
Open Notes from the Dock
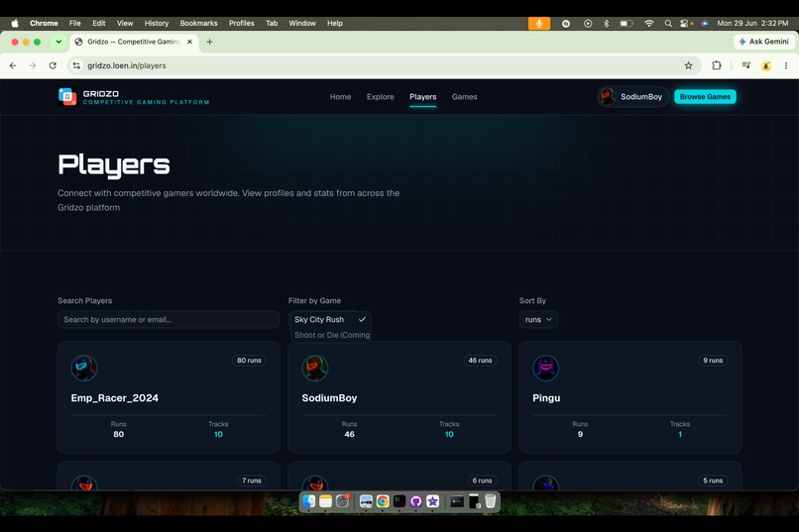(x=325, y=501)
